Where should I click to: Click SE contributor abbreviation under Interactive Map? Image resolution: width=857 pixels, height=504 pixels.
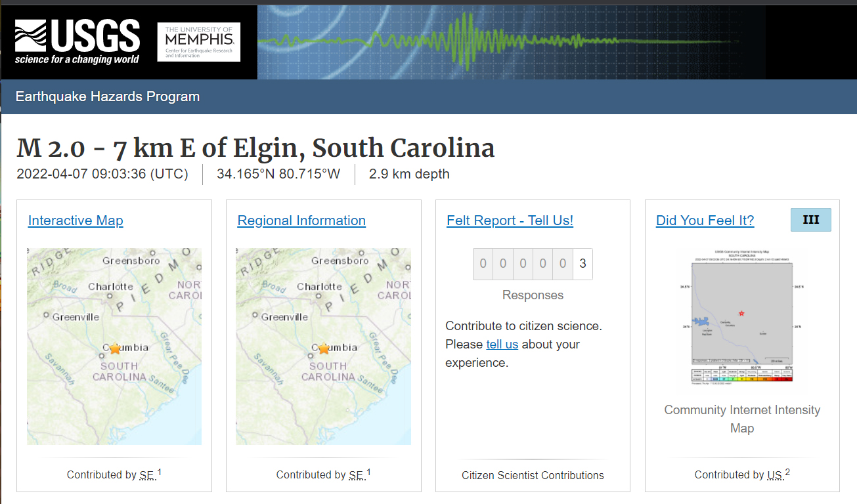pos(146,475)
